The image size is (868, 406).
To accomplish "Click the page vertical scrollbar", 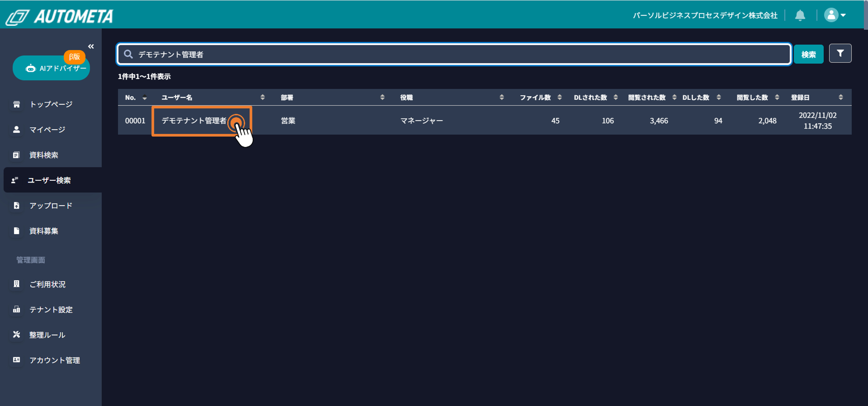I will click(x=866, y=15).
